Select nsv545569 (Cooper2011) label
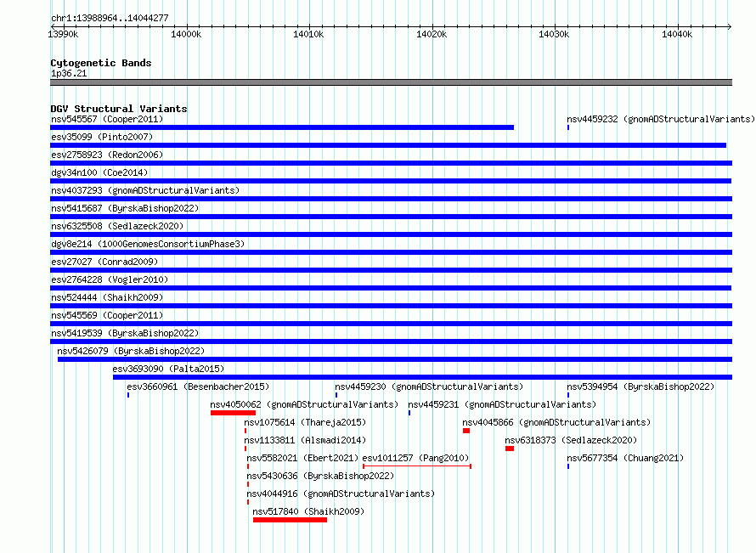 coord(107,315)
